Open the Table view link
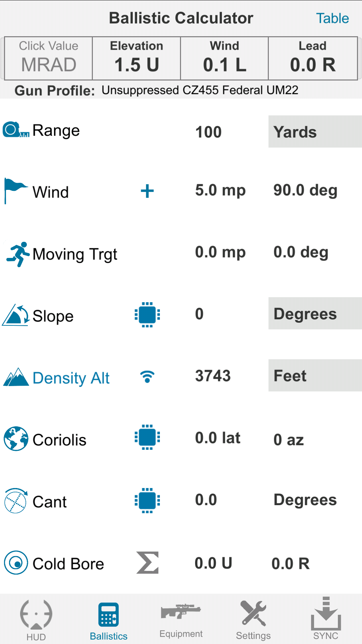This screenshot has height=644, width=362. point(333,18)
